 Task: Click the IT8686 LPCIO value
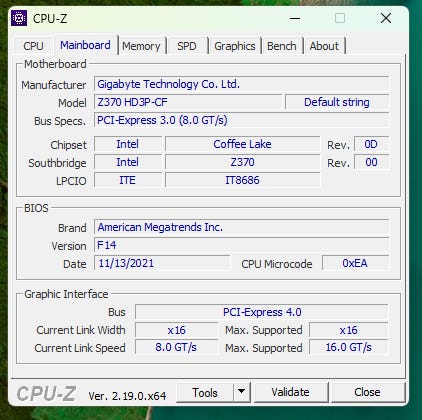click(242, 180)
